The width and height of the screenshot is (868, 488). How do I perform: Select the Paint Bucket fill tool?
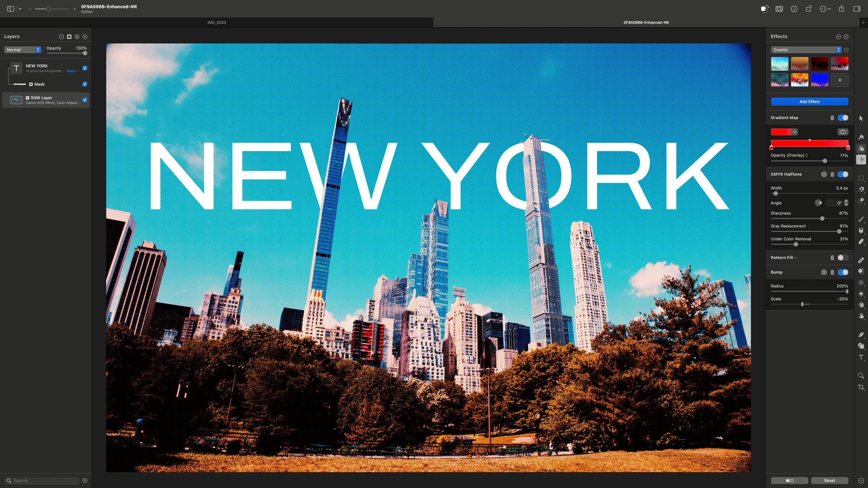click(x=861, y=230)
